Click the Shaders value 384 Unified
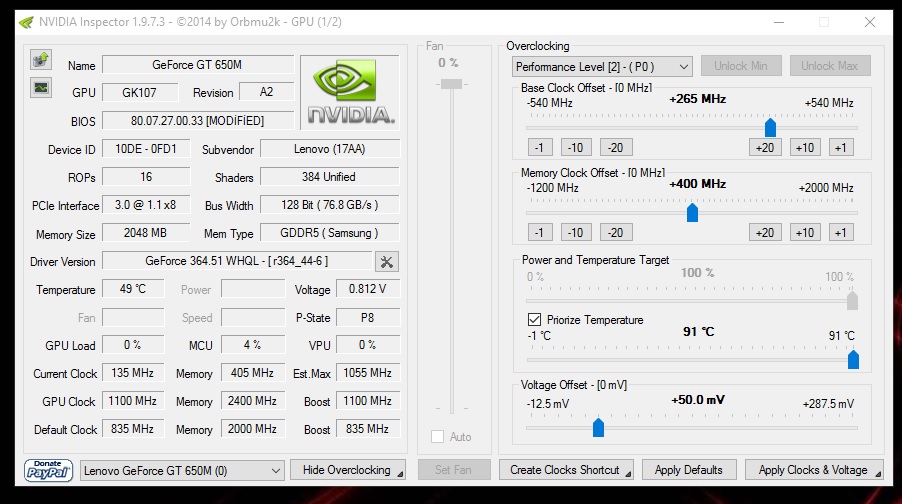This screenshot has height=504, width=902. pos(330,177)
